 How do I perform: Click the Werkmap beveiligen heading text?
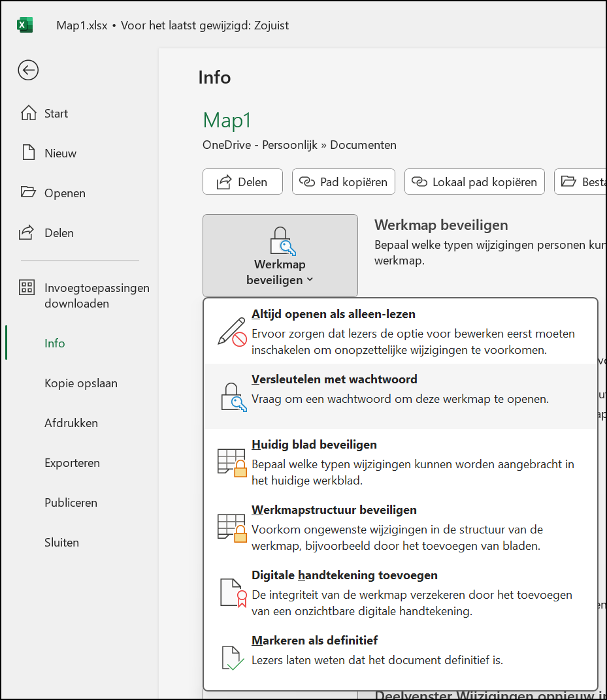coord(441,225)
